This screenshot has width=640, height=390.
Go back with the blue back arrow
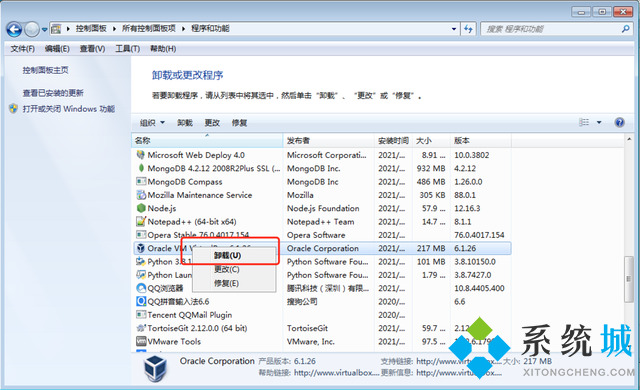[14, 29]
